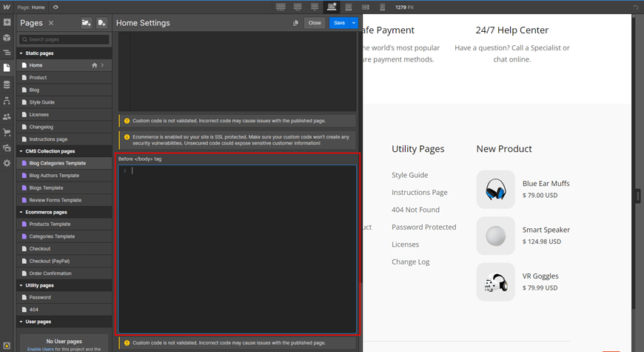Screen dimensions: 644x352
Task: Switch to tablet breakpoint
Action: tap(349, 7)
